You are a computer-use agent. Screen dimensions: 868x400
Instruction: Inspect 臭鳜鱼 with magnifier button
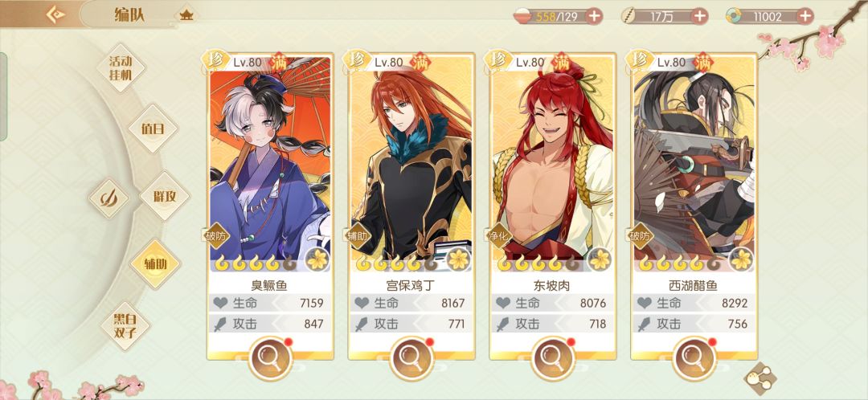click(x=271, y=358)
